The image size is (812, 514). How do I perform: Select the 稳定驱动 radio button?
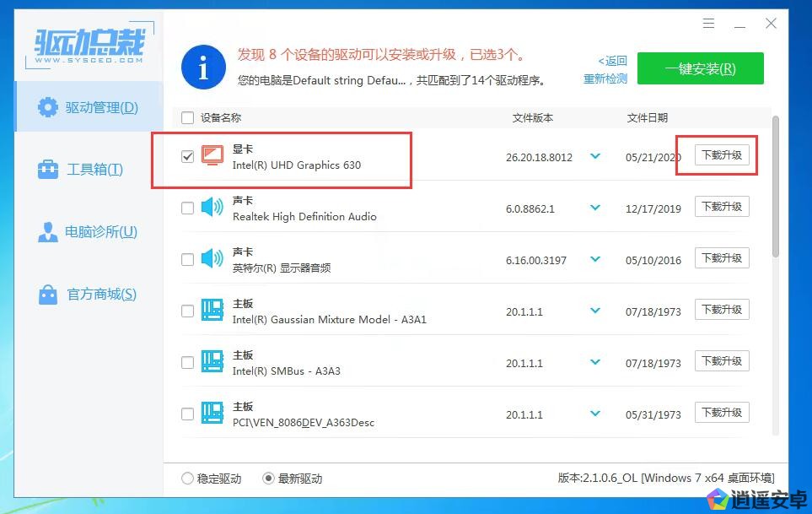[187, 479]
